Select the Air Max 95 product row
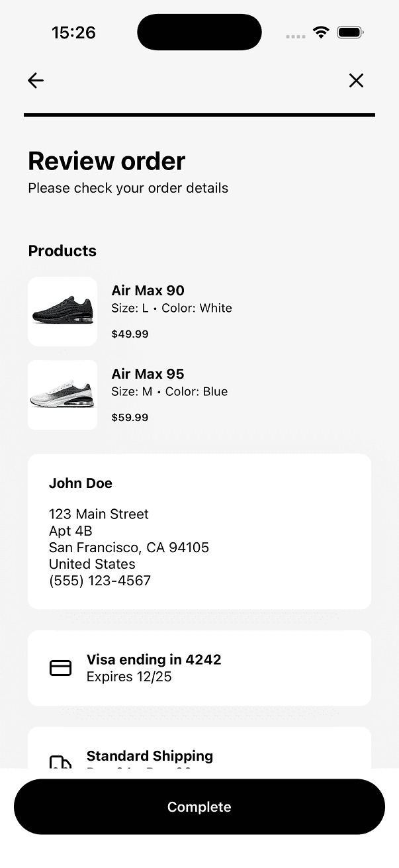Viewport: 399px width, 868px height. point(199,395)
